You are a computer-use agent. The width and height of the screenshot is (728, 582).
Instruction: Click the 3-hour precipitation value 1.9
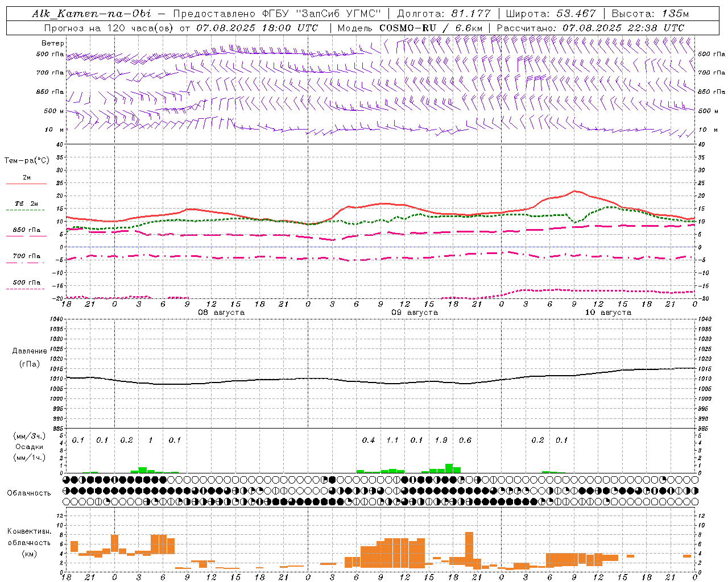point(441,440)
